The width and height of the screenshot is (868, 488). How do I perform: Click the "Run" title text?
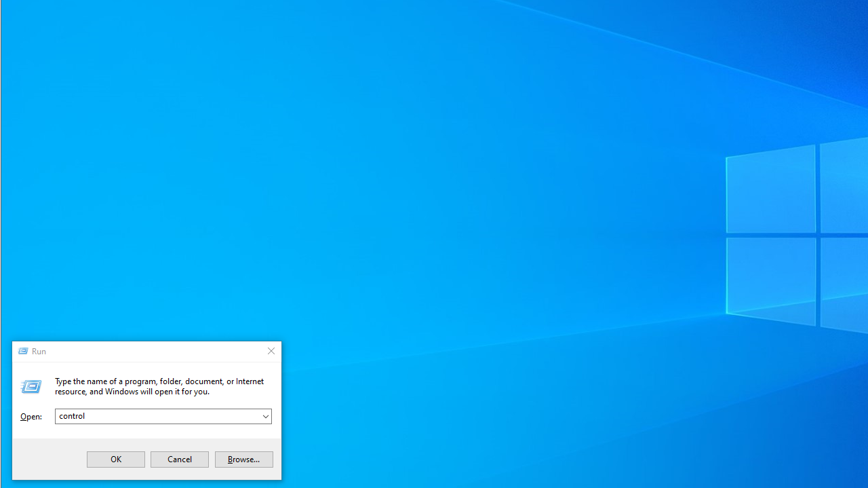39,351
